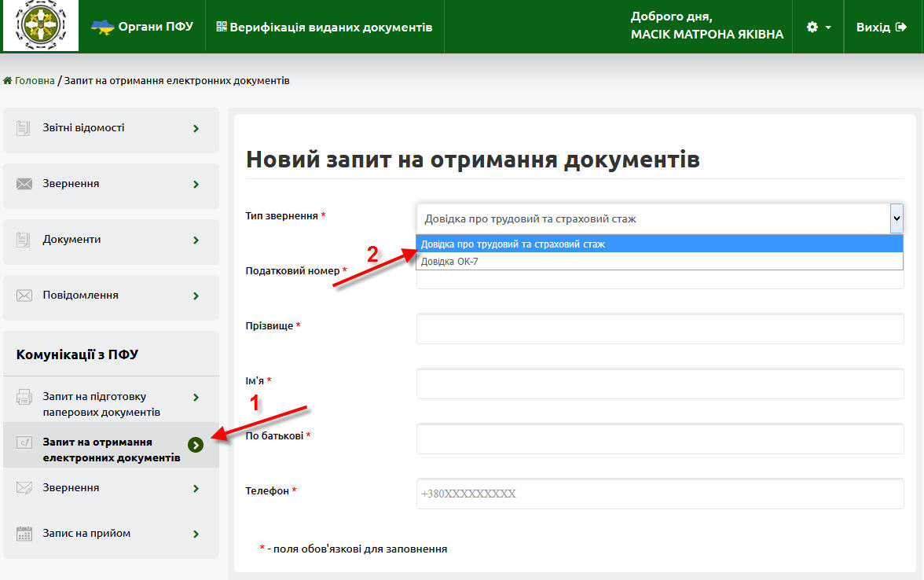Click the envelope icon next to Повідомлення
The height and width of the screenshot is (580, 924).
pyautogui.click(x=24, y=296)
